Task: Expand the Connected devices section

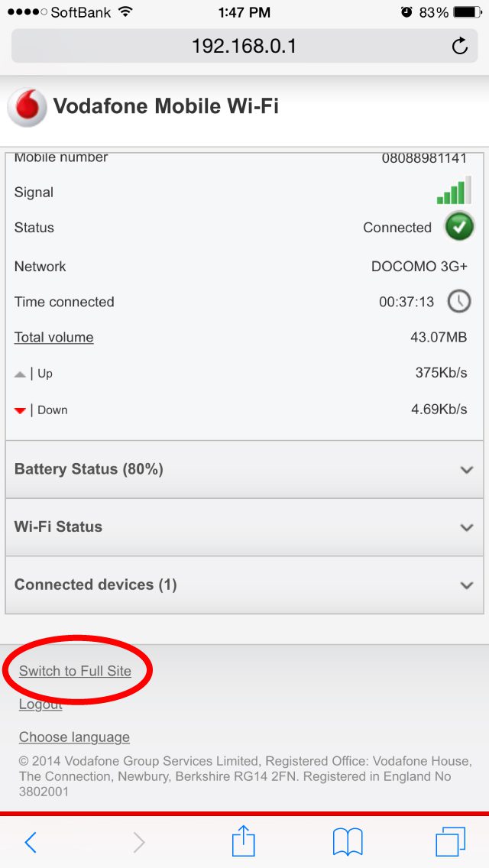Action: click(x=244, y=585)
